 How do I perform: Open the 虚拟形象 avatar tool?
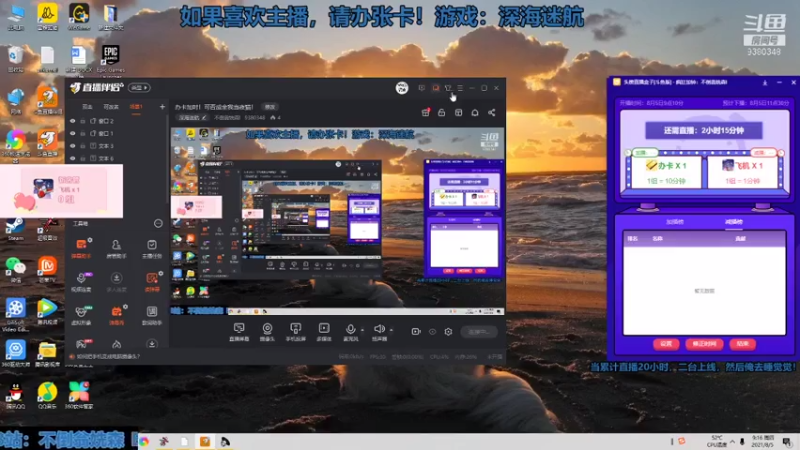point(81,315)
